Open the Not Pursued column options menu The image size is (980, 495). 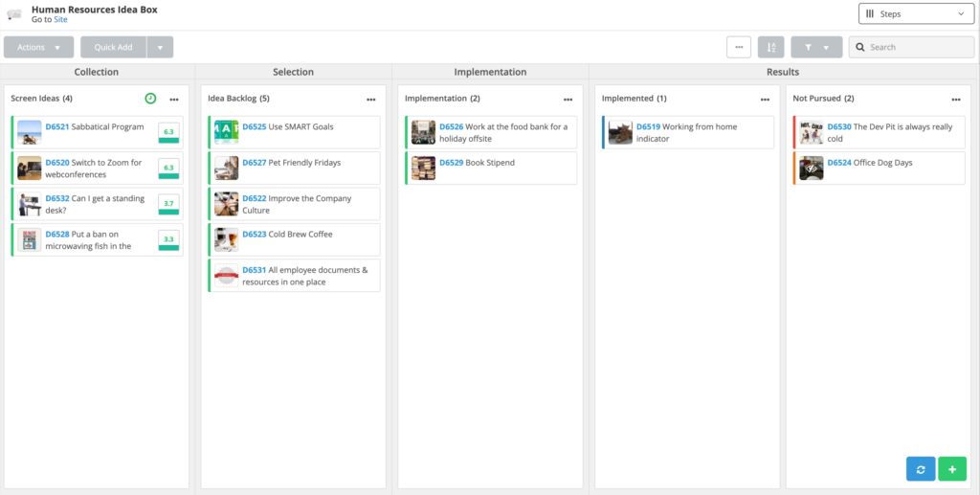coord(955,100)
